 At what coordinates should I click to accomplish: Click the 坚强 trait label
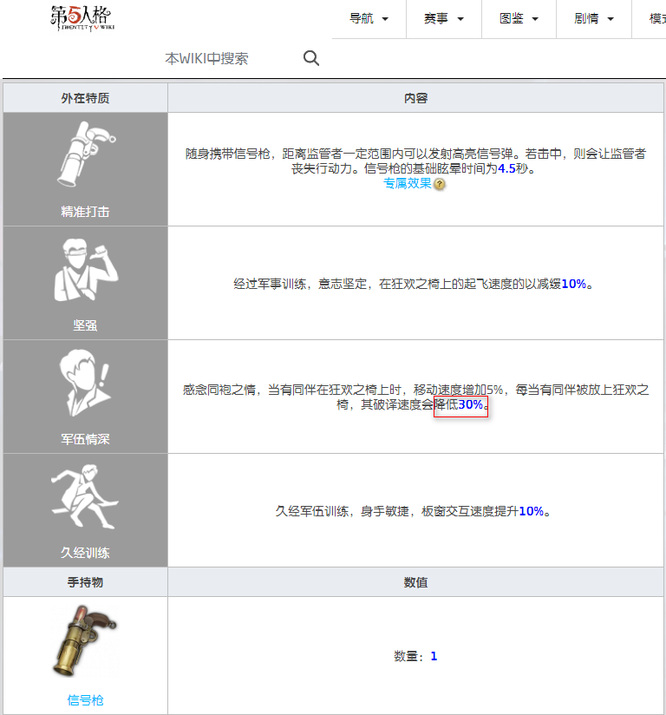[x=85, y=326]
